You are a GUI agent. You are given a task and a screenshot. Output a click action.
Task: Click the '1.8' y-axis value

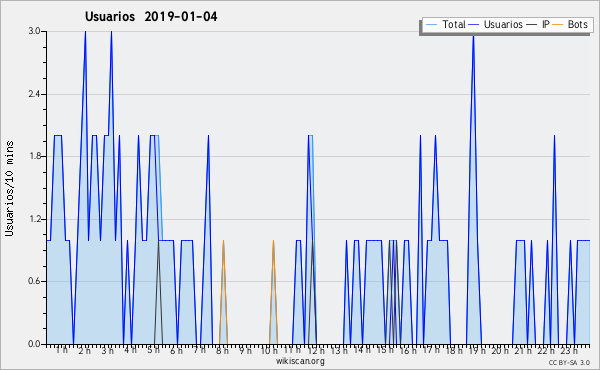34,156
